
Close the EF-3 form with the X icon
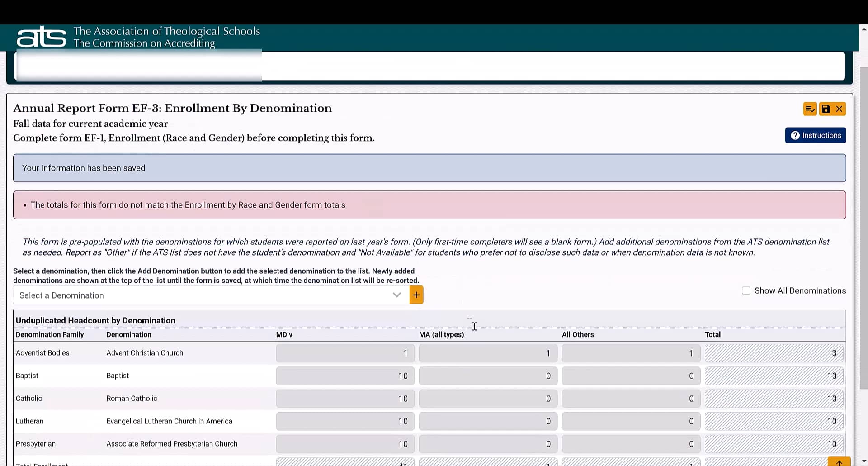pos(839,109)
